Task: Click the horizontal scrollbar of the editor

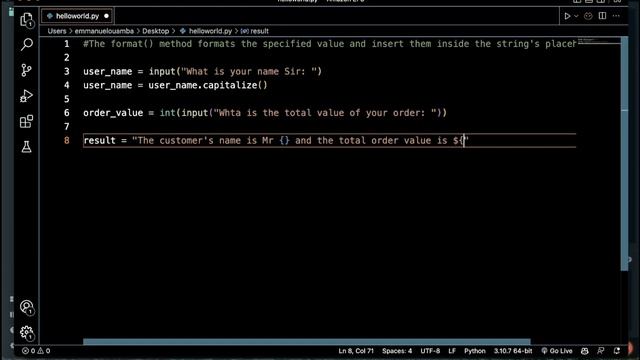Action: (307, 342)
